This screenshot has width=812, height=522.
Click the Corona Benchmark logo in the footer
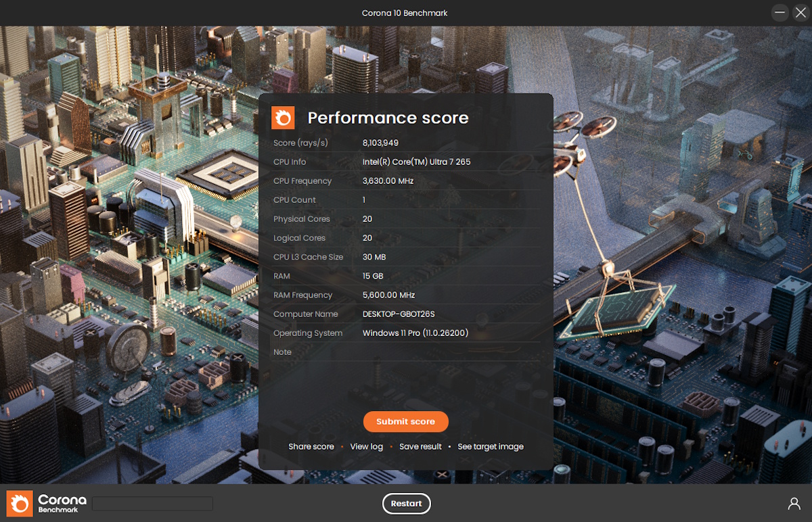coord(18,503)
